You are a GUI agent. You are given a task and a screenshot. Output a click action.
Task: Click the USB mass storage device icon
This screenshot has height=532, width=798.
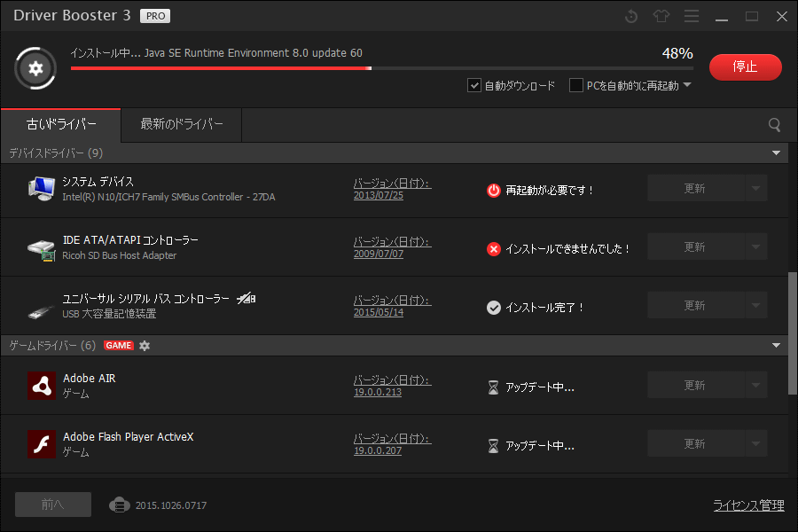click(x=41, y=311)
